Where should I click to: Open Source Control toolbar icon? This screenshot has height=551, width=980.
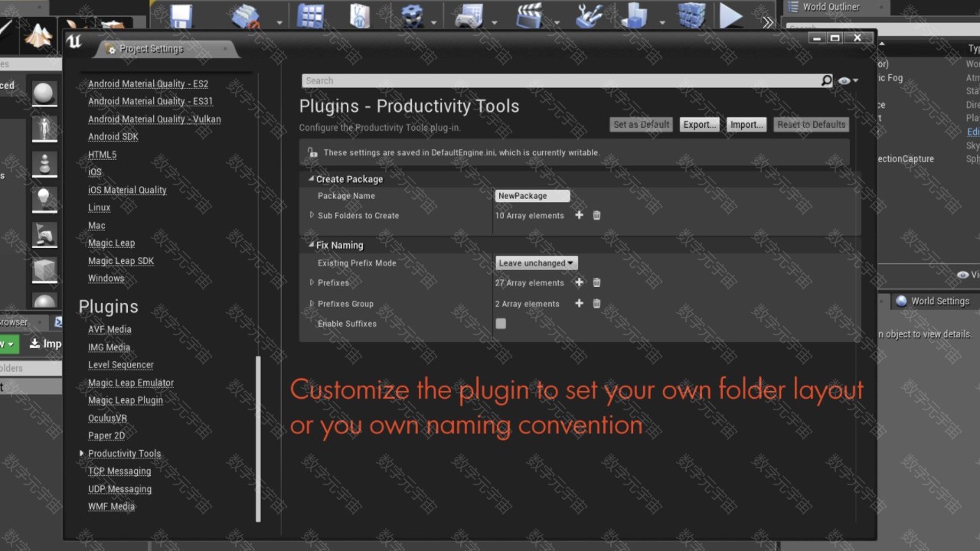pos(246,16)
